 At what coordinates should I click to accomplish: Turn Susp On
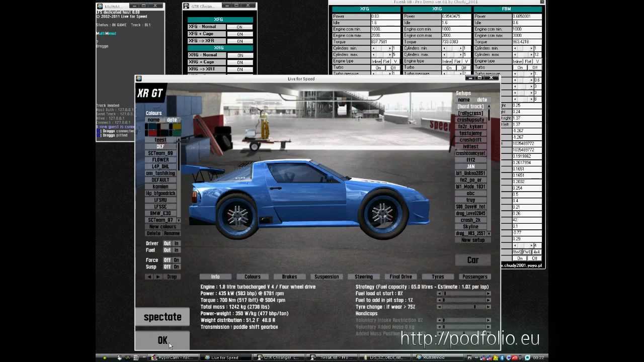pyautogui.click(x=176, y=266)
